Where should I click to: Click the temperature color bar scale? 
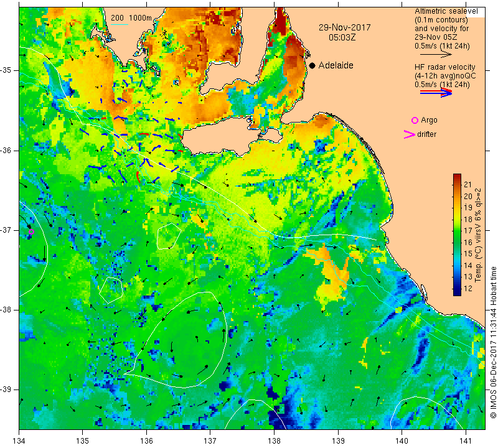pyautogui.click(x=457, y=235)
